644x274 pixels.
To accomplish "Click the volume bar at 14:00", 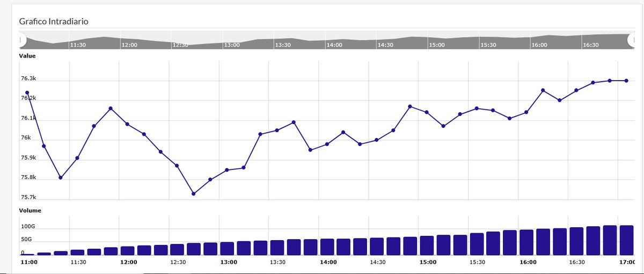I will (327, 247).
